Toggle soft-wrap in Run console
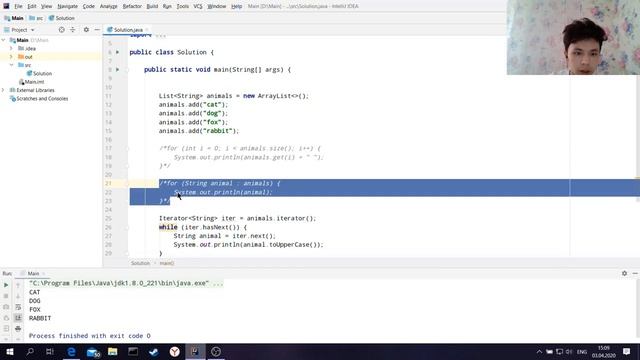Screen dimensions: 640x360 coord(18,307)
